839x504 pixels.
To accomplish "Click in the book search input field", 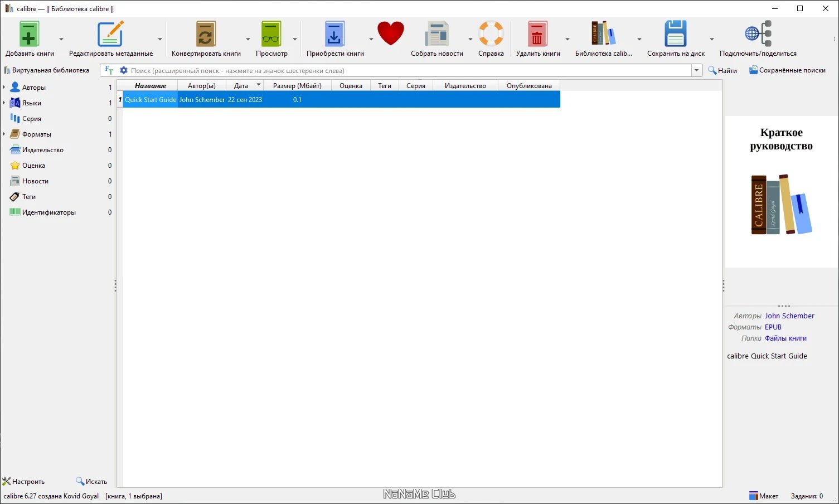I will [410, 70].
